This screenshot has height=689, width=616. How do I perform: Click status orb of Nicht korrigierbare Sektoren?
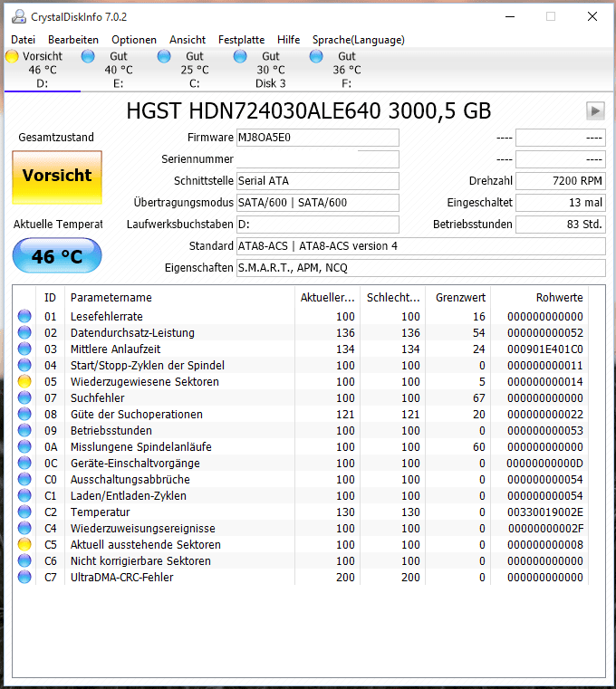(24, 560)
